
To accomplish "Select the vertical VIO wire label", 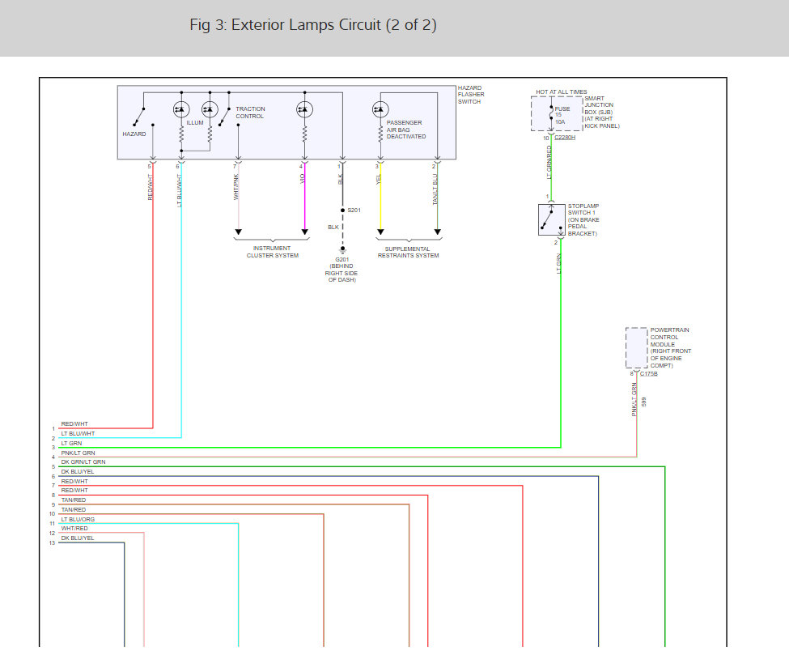I will point(302,179).
